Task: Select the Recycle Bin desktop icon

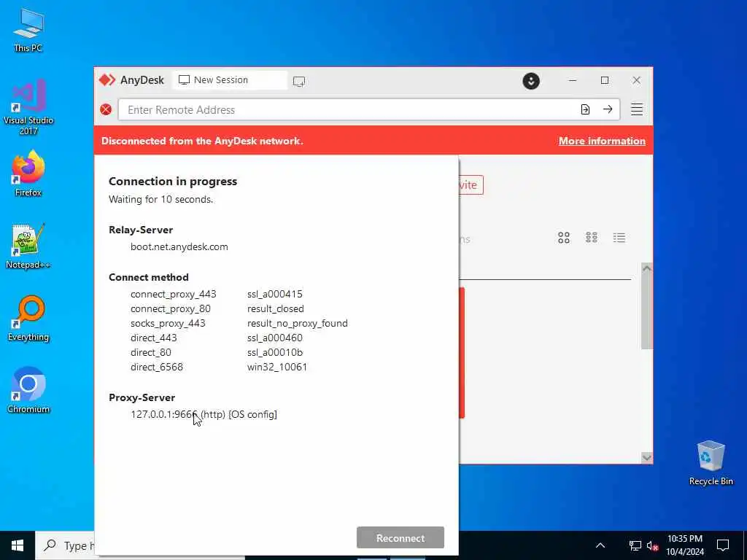Action: pos(711,463)
